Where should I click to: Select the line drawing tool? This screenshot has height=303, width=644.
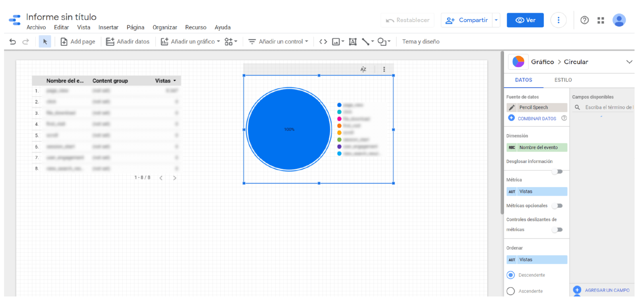tap(366, 41)
